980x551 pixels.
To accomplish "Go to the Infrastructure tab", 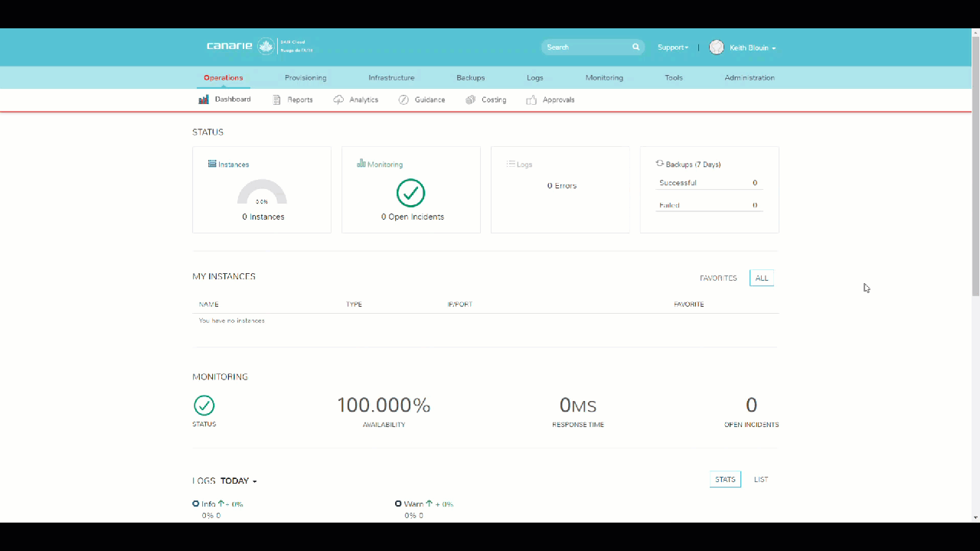I will tap(391, 77).
